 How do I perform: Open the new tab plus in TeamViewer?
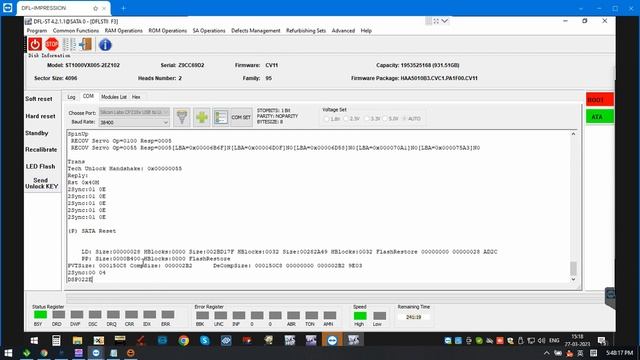(x=123, y=8)
